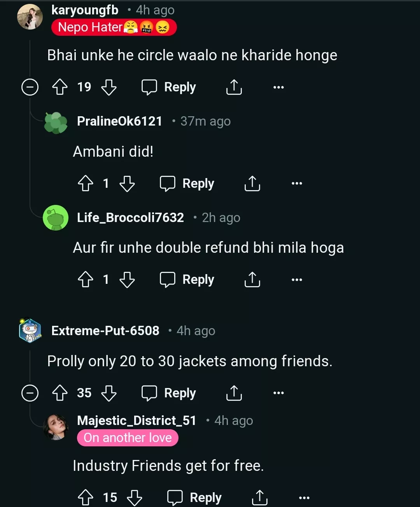Collapse karyoungfb's comment thread
Screen dimensions: 420x507
coord(30,87)
